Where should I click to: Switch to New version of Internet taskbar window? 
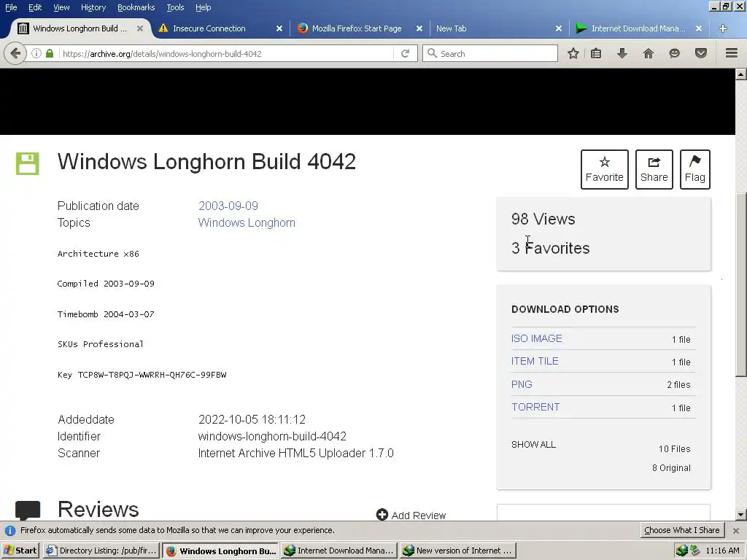tap(457, 551)
